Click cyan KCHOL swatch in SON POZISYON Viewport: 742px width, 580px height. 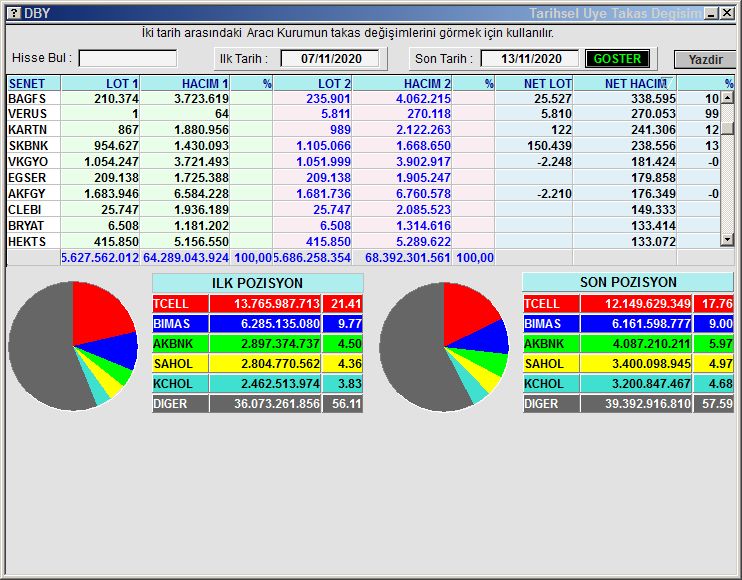click(x=551, y=384)
